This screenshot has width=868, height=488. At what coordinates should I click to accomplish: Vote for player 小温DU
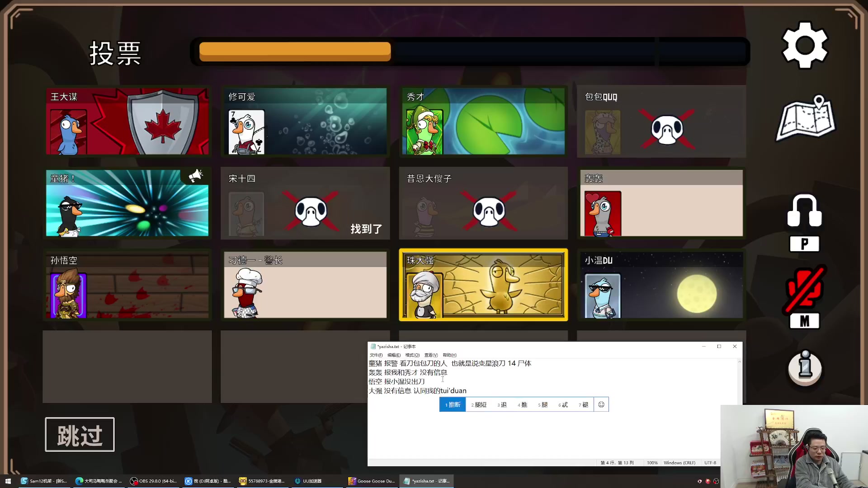tap(661, 285)
